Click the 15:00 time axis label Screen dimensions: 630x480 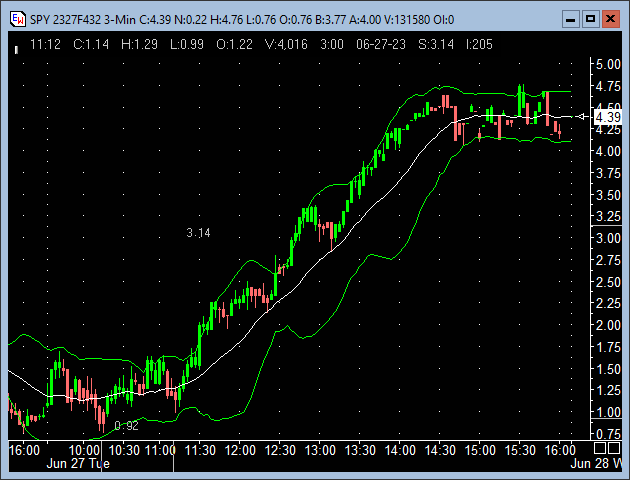(x=480, y=450)
